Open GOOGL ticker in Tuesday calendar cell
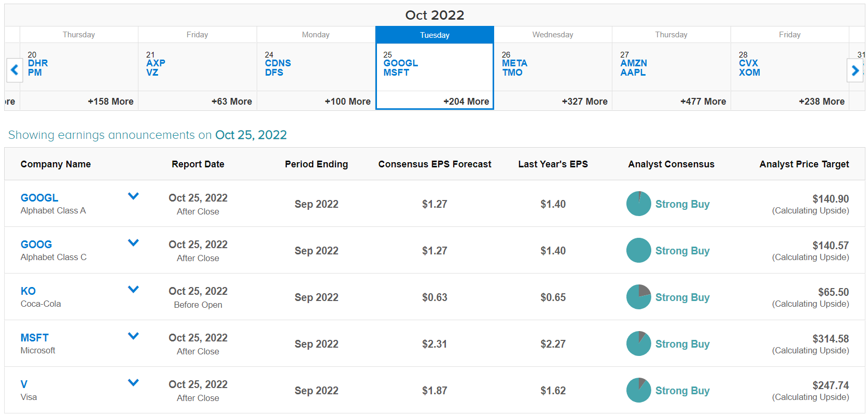868x415 pixels. [x=400, y=63]
